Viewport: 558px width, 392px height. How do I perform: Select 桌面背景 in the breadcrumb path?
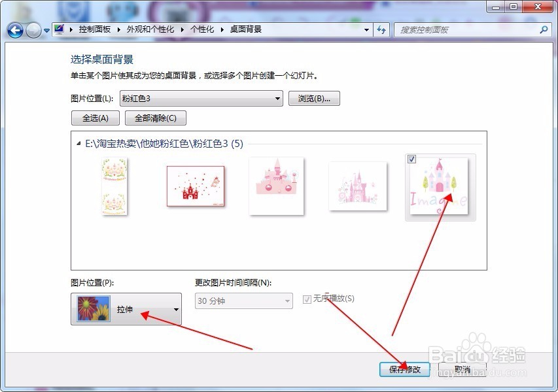245,29
